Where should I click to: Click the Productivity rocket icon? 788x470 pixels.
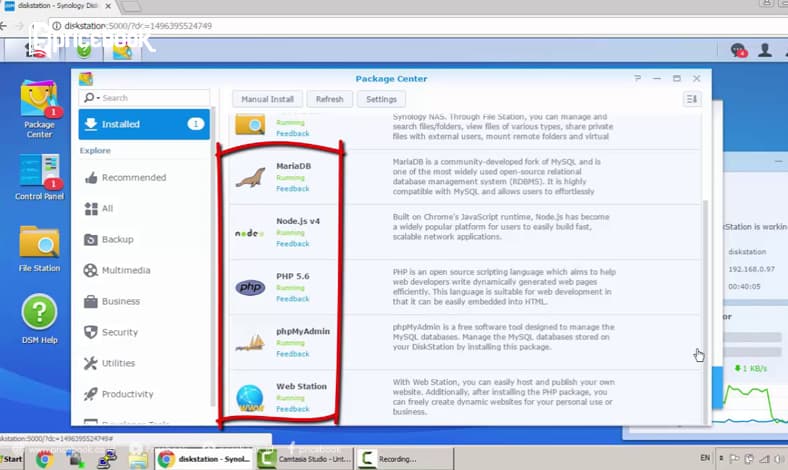(x=90, y=394)
